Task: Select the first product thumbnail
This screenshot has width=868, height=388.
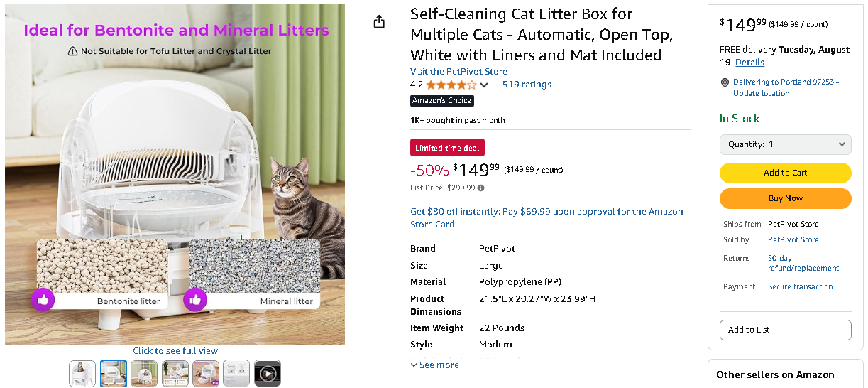Action: point(82,373)
